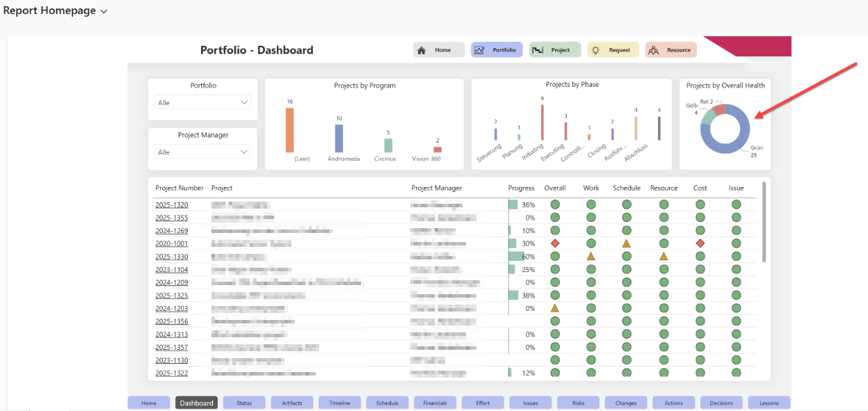Image resolution: width=868 pixels, height=411 pixels.
Task: Click the Home house icon
Action: click(x=421, y=50)
